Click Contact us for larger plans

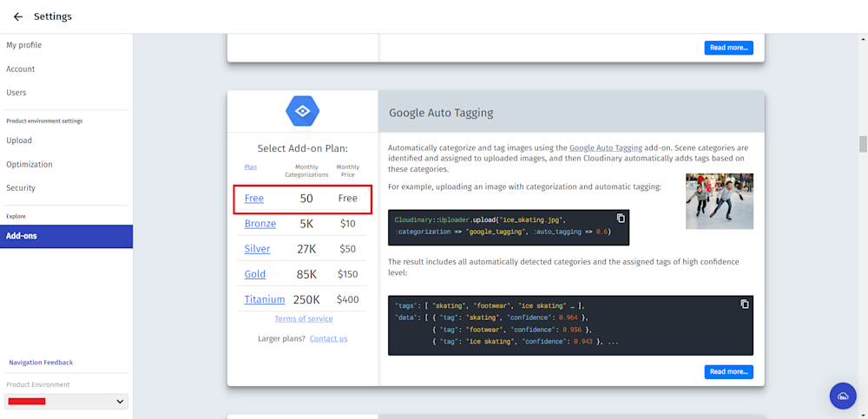coord(329,338)
